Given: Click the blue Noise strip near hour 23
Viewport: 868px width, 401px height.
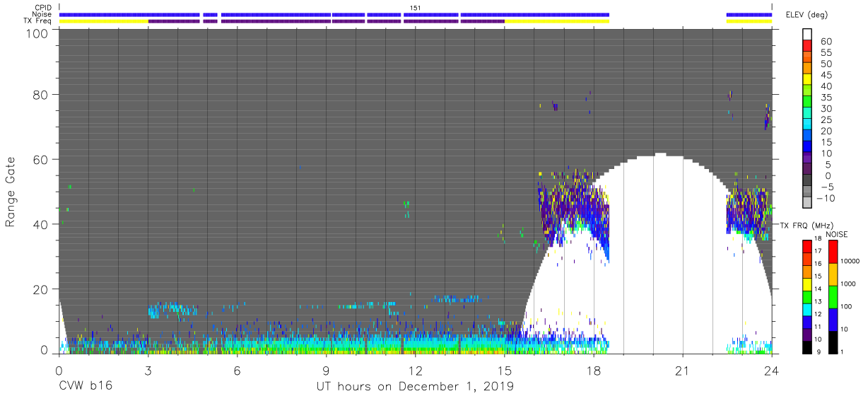Looking at the screenshot, I should point(749,14).
